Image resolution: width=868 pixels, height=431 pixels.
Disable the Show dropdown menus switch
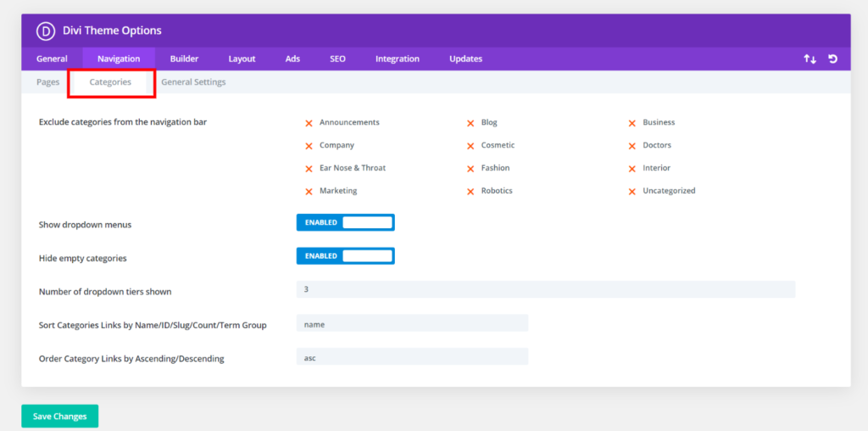tap(346, 222)
